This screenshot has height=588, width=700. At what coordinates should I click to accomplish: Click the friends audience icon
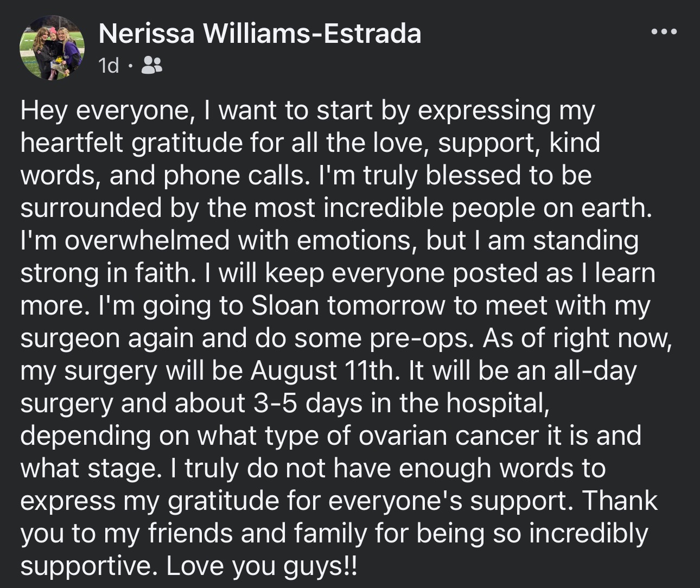(151, 66)
